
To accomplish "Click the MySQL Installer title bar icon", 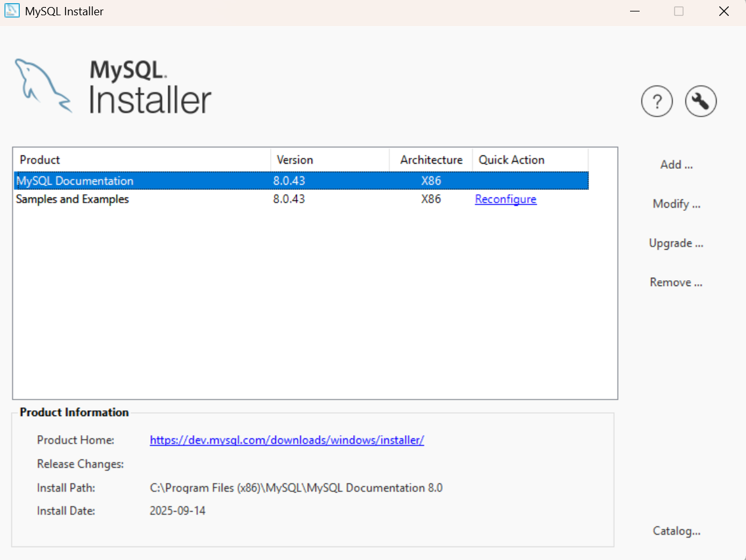I will pyautogui.click(x=12, y=10).
